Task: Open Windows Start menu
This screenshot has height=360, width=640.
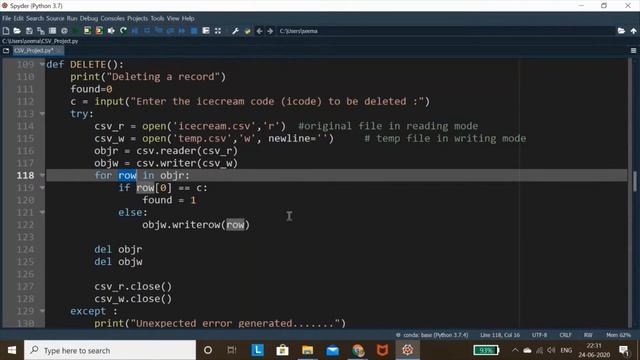Action: (12, 350)
